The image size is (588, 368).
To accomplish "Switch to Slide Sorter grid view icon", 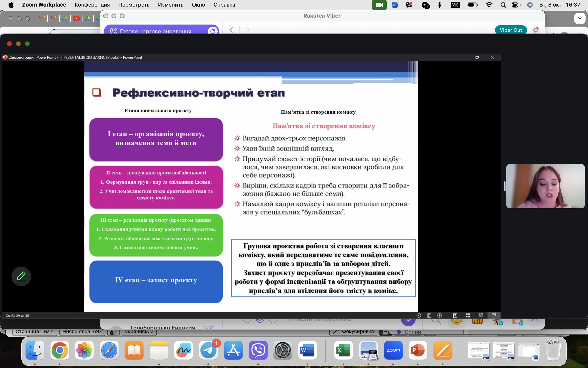I will point(468,315).
